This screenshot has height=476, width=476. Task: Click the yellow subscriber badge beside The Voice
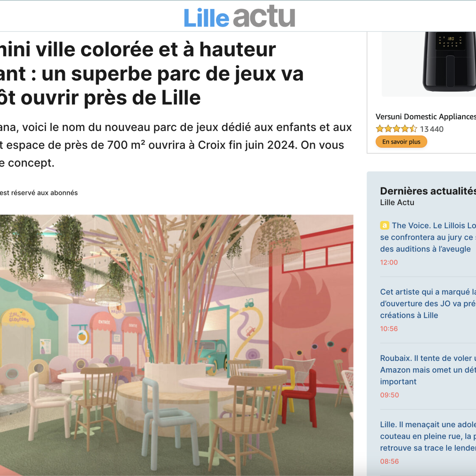click(x=384, y=225)
